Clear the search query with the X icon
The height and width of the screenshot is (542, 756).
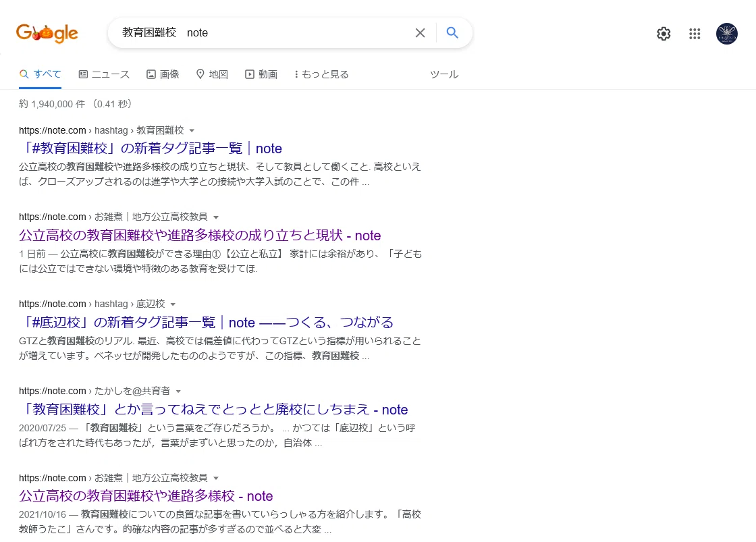(x=420, y=33)
